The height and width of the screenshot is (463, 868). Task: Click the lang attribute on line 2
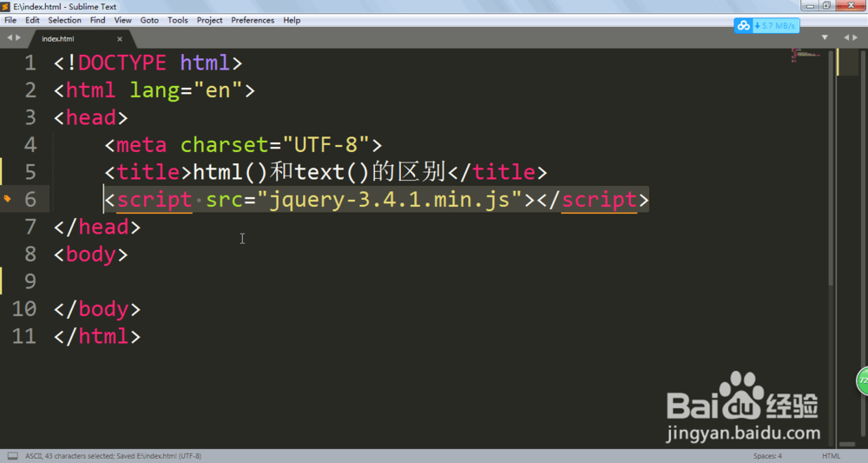[x=155, y=90]
